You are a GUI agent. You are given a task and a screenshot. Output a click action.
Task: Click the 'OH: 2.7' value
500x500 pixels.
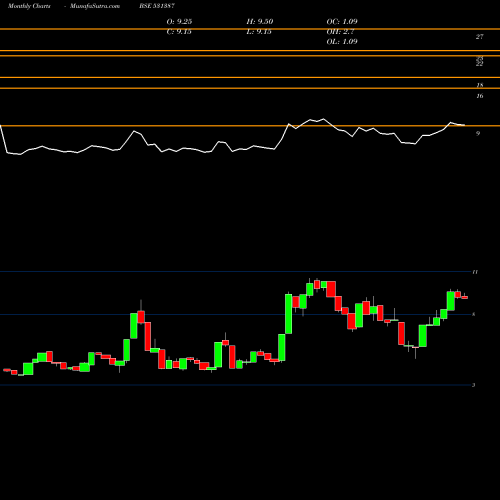(x=340, y=32)
